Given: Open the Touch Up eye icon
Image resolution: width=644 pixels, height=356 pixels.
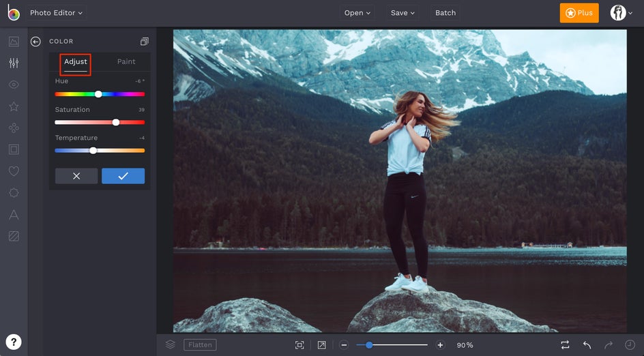Looking at the screenshot, I should [14, 85].
